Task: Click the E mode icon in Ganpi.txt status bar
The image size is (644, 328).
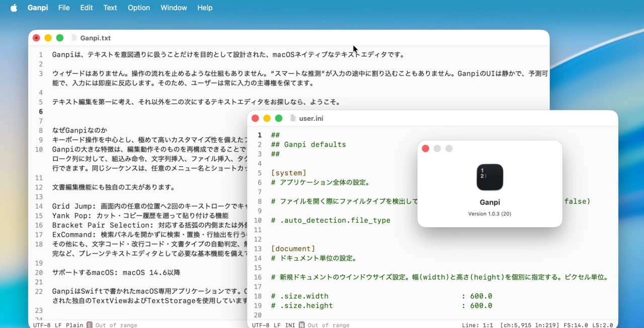Action: (x=90, y=325)
